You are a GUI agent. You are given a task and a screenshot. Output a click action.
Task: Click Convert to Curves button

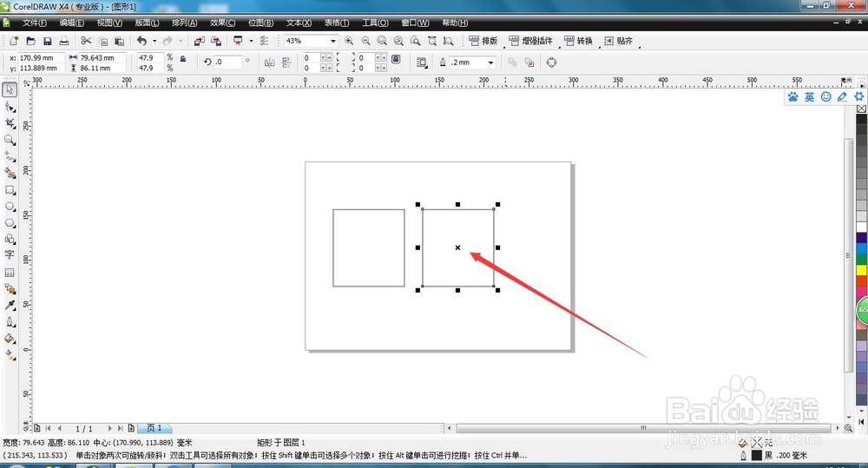(x=551, y=63)
